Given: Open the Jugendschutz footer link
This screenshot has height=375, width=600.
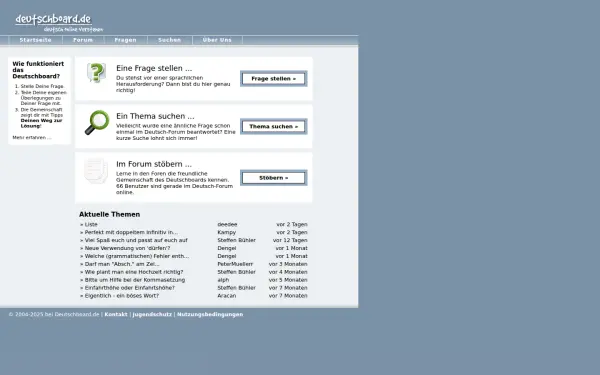Looking at the screenshot, I should click(152, 314).
